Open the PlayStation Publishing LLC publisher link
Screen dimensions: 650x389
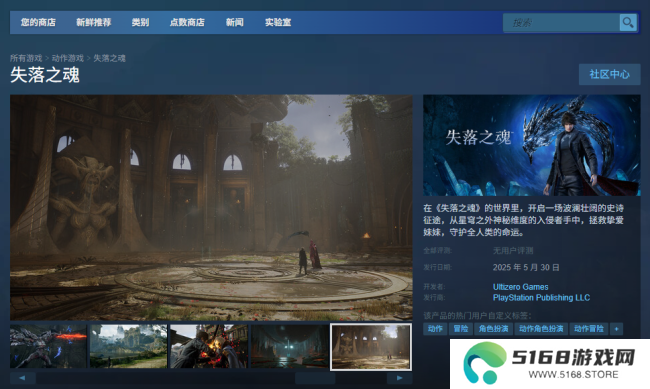541,298
